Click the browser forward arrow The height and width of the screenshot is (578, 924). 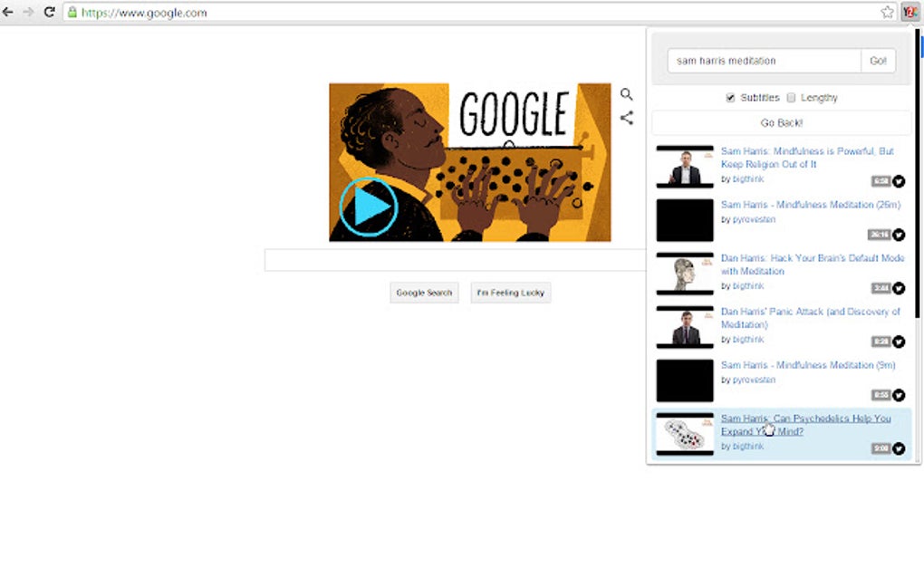(x=28, y=12)
